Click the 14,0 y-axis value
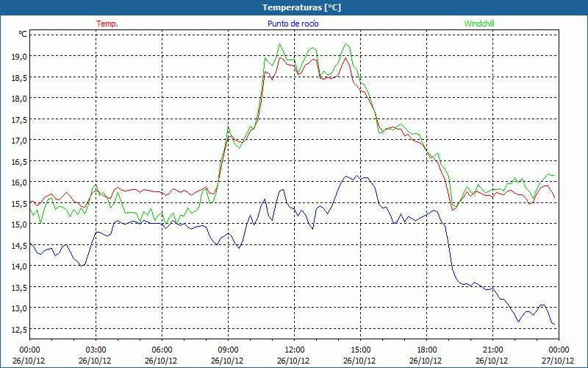Image resolution: width=588 pixels, height=368 pixels. [x=21, y=266]
